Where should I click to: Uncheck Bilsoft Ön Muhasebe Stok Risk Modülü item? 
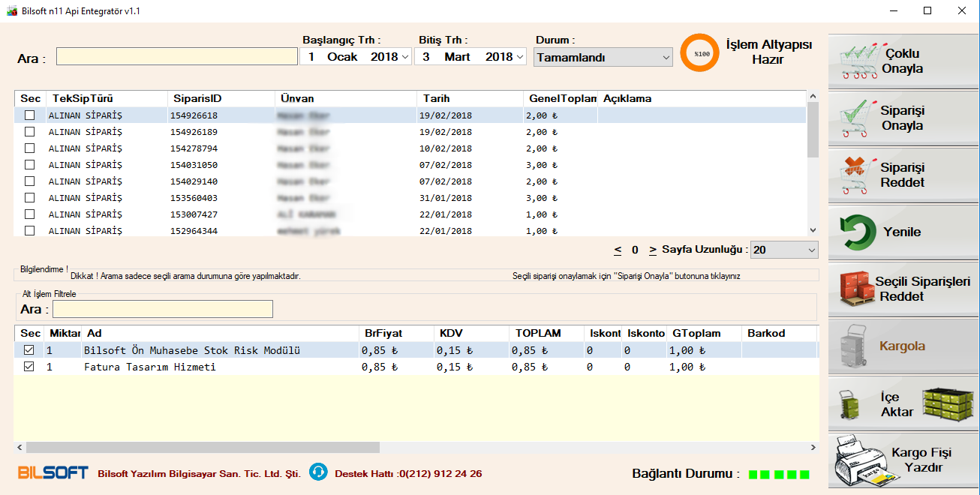click(x=29, y=349)
